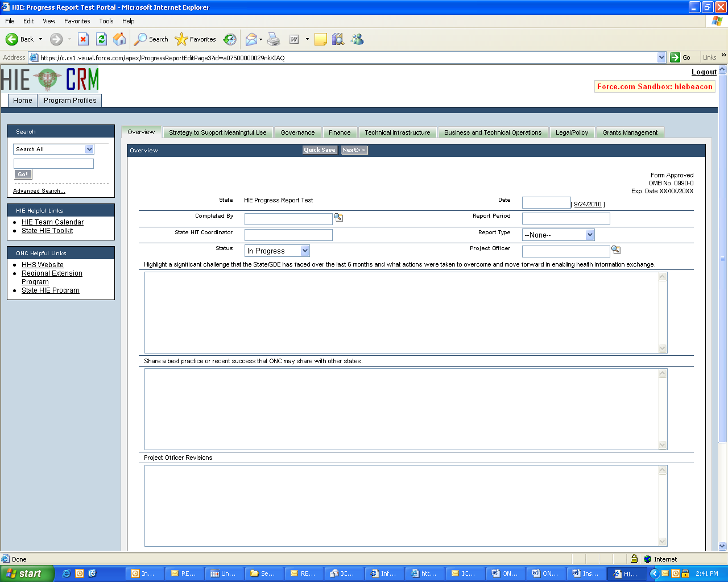Image resolution: width=728 pixels, height=582 pixels.
Task: Switch to the Governance tab
Action: click(297, 132)
